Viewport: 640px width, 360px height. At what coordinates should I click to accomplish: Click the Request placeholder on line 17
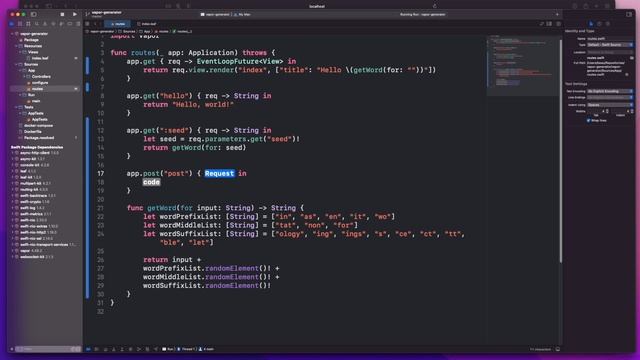coord(220,173)
